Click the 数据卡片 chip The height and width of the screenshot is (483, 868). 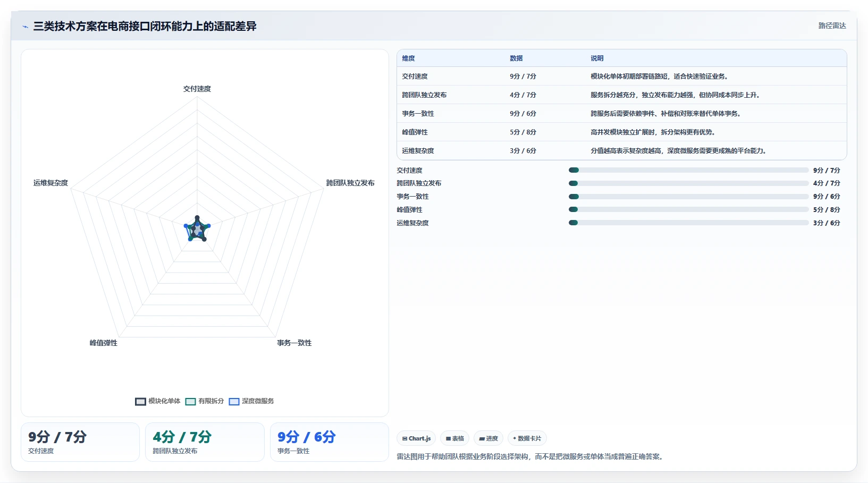click(x=527, y=438)
